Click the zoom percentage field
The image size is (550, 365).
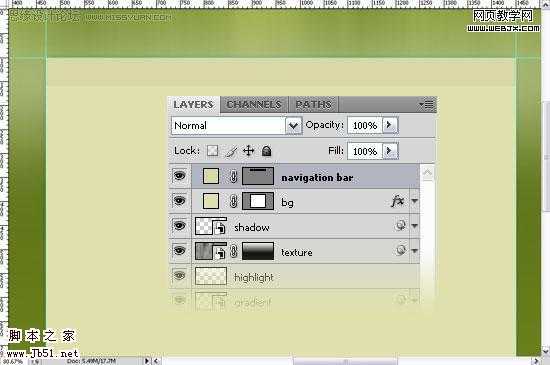click(x=14, y=361)
